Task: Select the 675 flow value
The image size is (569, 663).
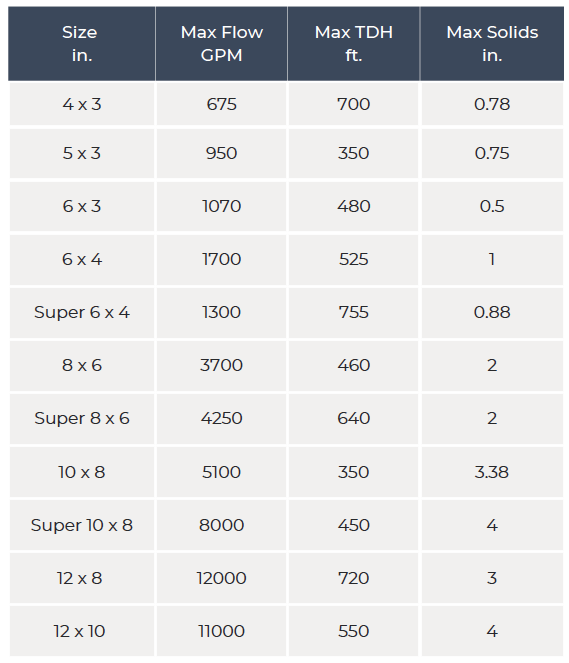Action: pos(222,104)
